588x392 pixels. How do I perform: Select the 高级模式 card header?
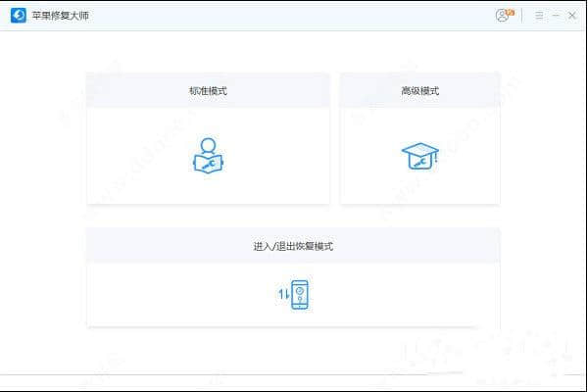420,91
